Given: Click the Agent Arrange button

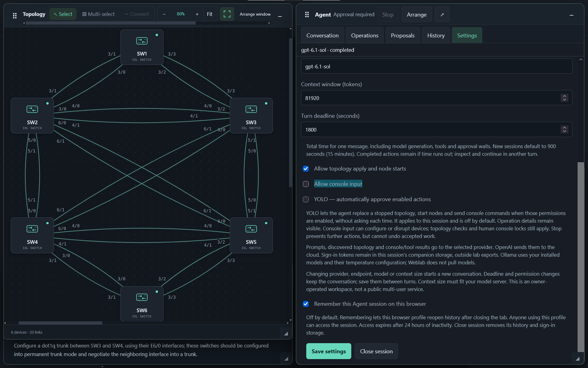Looking at the screenshot, I should coord(417,14).
